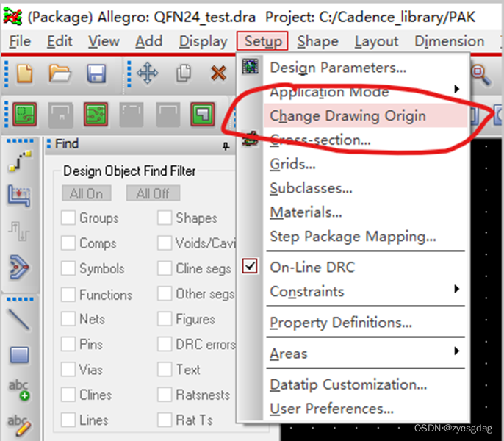This screenshot has height=441, width=504.
Task: Click the red X Delete icon
Action: [218, 73]
